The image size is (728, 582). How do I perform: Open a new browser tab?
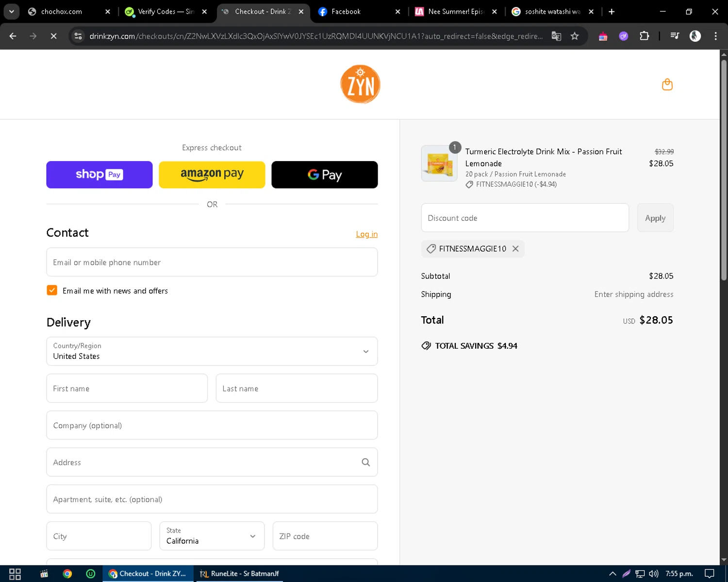[x=612, y=12]
